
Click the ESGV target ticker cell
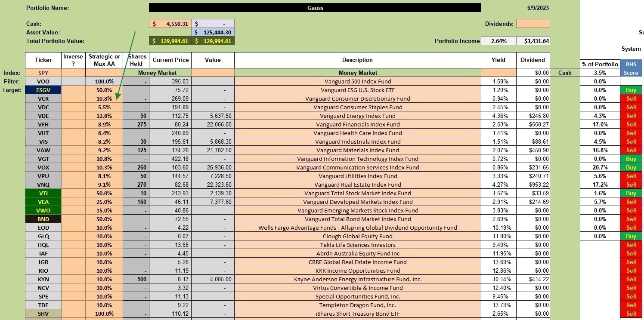point(43,90)
